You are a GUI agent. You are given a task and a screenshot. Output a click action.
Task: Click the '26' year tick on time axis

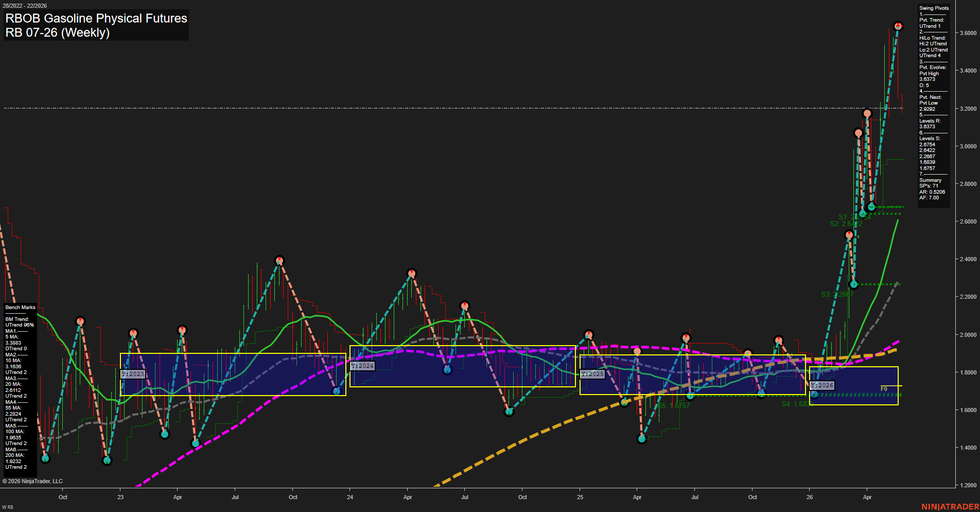(810, 497)
